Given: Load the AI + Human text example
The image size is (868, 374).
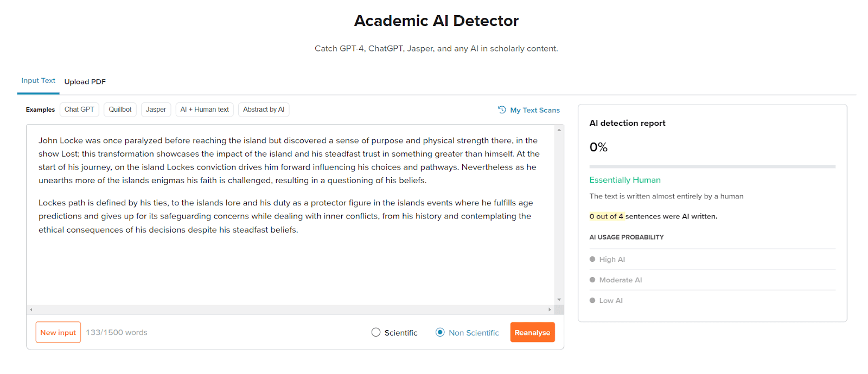Looking at the screenshot, I should pos(205,109).
